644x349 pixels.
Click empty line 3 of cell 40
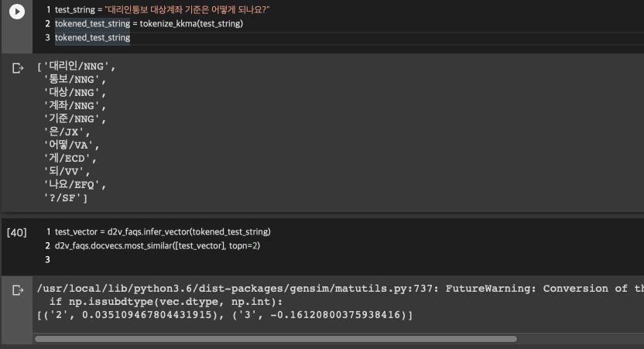(x=47, y=259)
